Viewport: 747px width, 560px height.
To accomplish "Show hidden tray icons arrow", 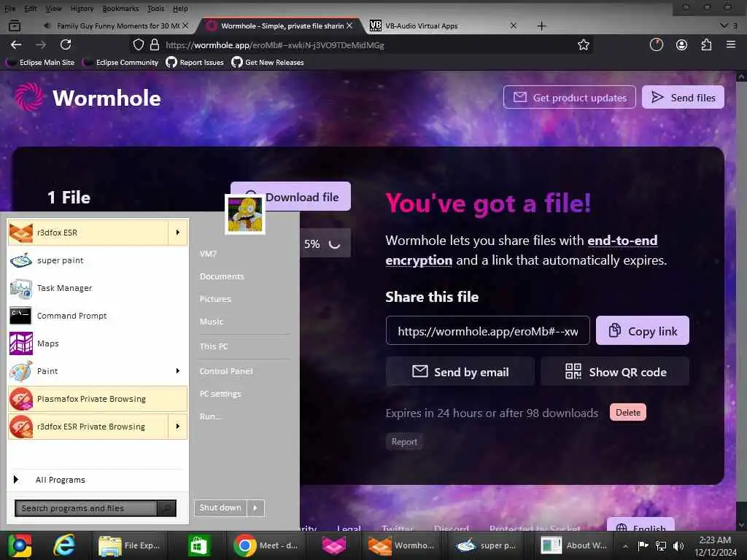I will click(625, 545).
